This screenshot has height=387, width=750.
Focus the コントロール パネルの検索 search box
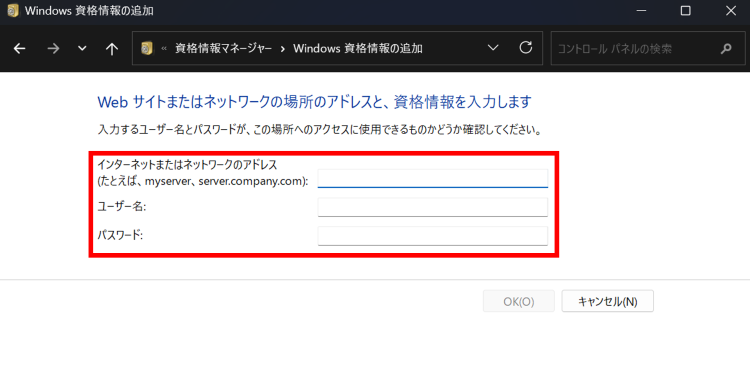648,48
